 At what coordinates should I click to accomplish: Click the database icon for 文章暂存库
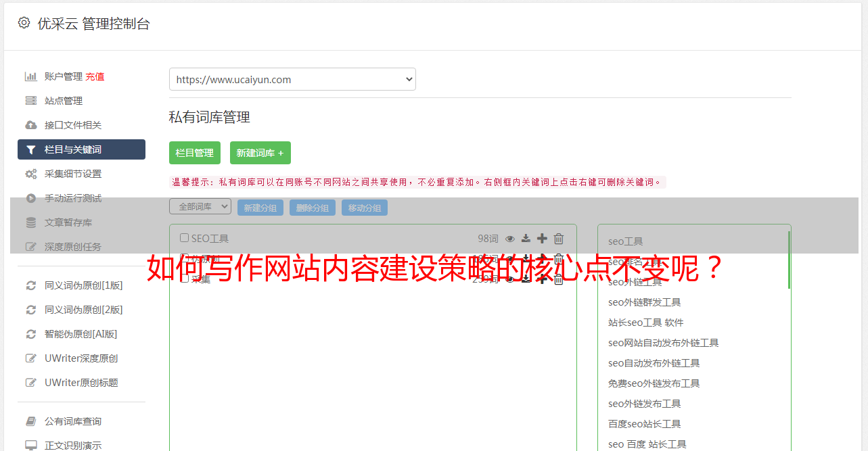[x=31, y=222]
